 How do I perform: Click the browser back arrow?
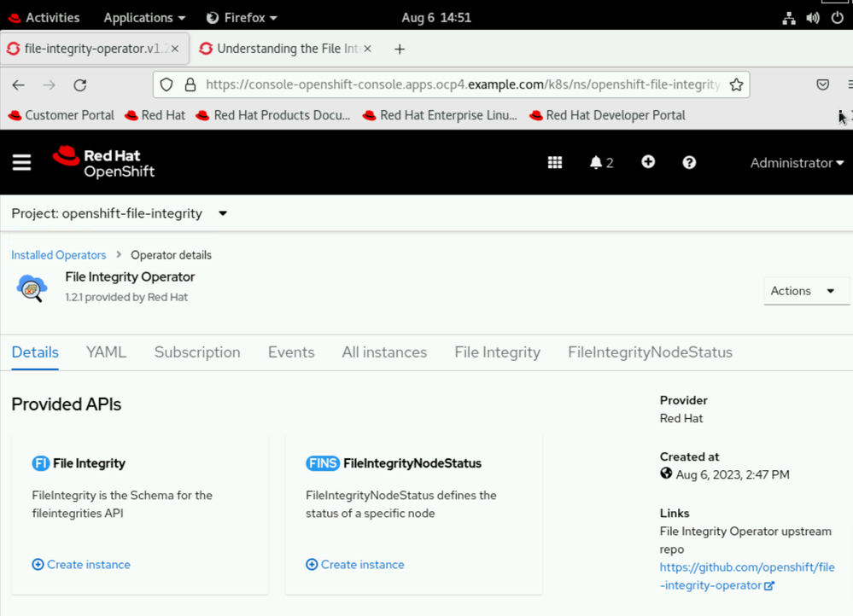coord(18,84)
